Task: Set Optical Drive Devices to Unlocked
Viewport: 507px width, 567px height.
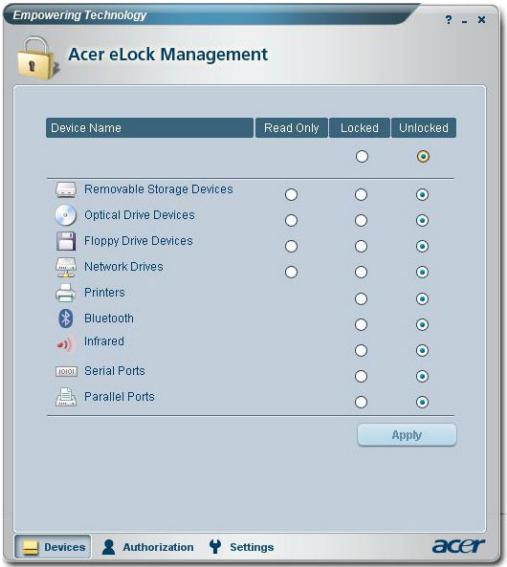Action: tap(422, 220)
